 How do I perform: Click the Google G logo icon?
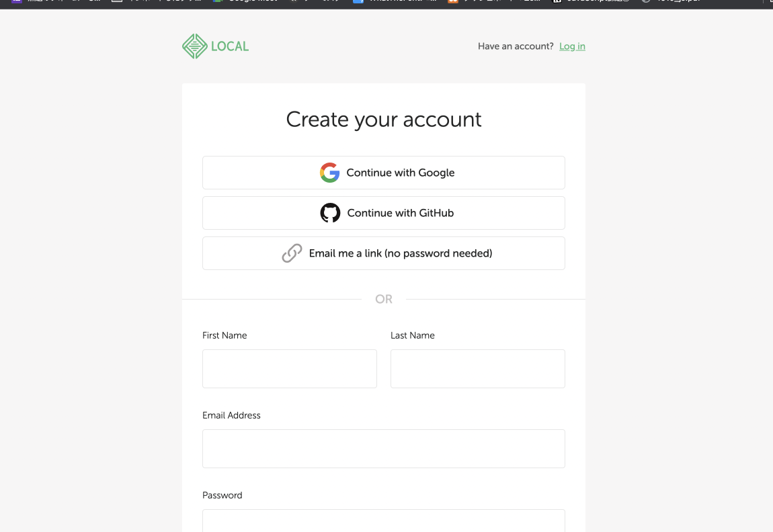[330, 173]
